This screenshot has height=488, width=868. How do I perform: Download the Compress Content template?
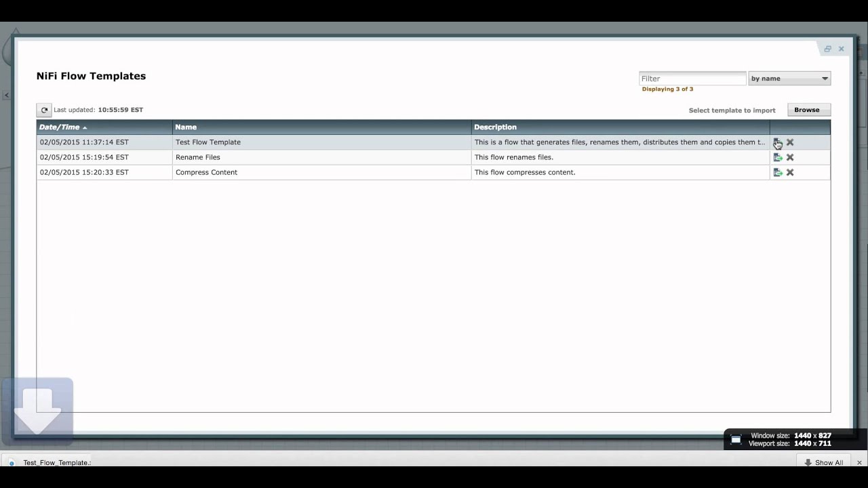[778, 172]
